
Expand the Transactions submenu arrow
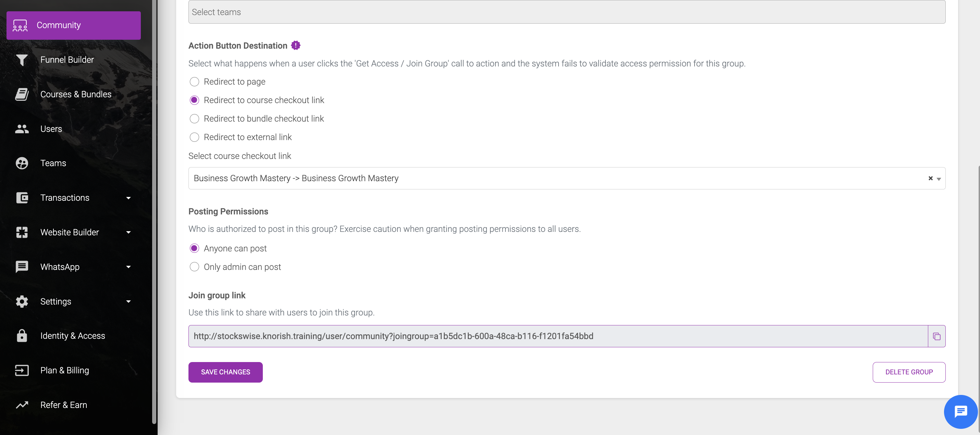pyautogui.click(x=128, y=198)
